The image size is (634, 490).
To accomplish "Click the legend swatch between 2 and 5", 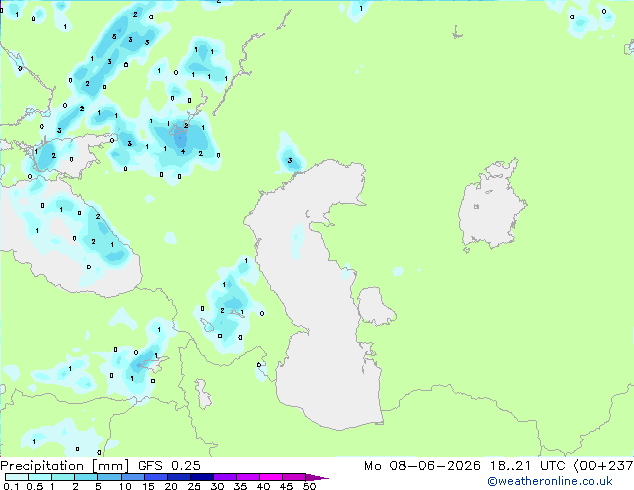I will click(x=86, y=477).
